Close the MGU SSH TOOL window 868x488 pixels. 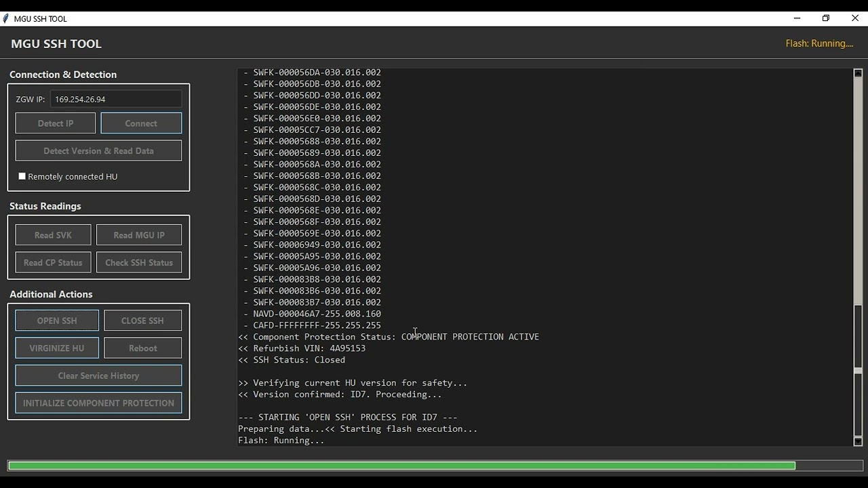tap(854, 18)
